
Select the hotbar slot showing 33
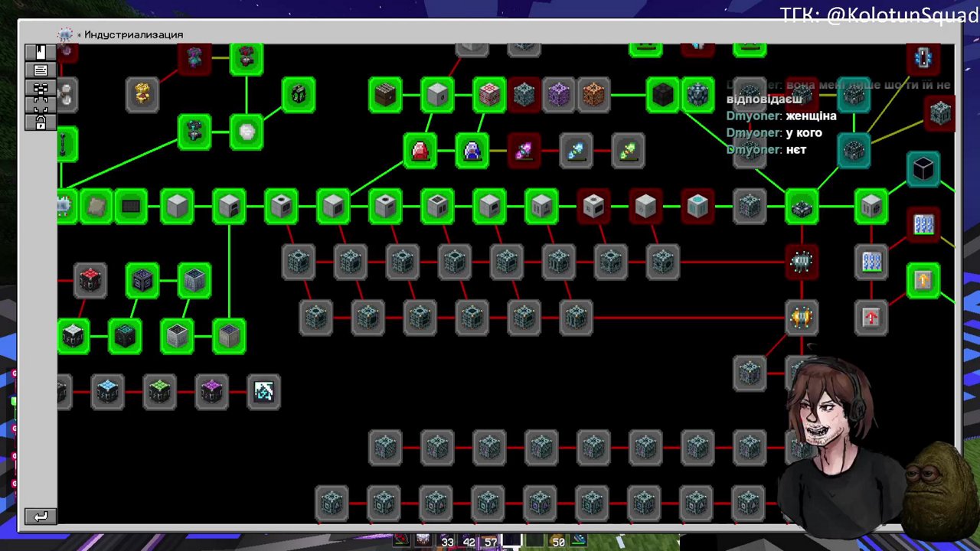445,541
